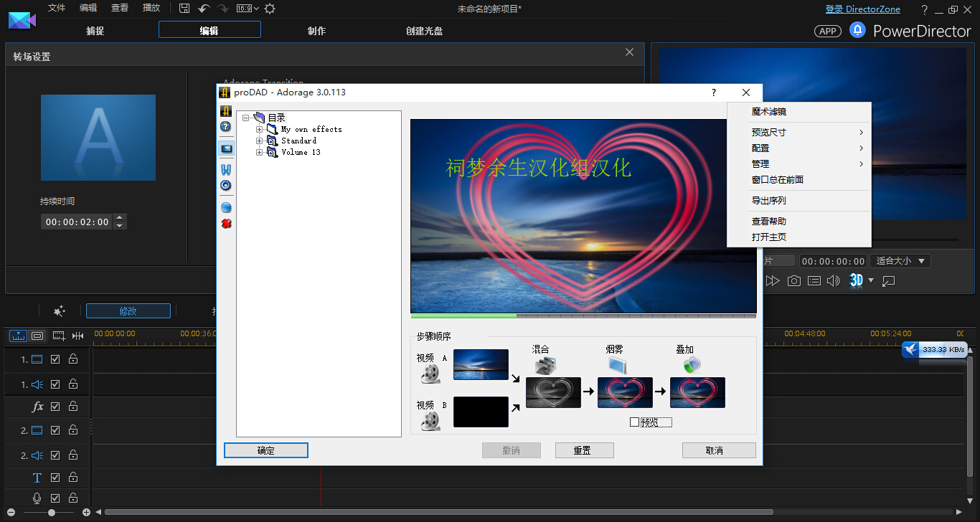Switch to the 制作 tab
This screenshot has height=522, width=980.
point(316,31)
